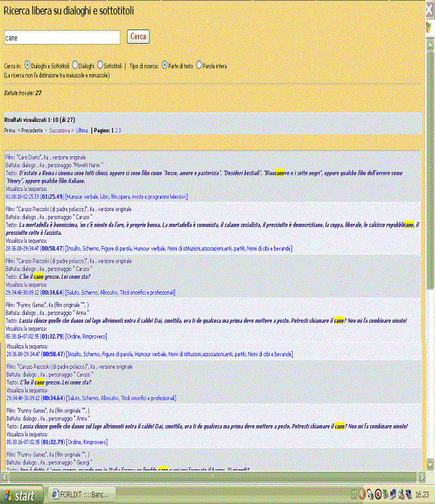Viewport: 435px width, 504px height.
Task: Select the 'Dialoghi' radio button
Action: coord(75,65)
